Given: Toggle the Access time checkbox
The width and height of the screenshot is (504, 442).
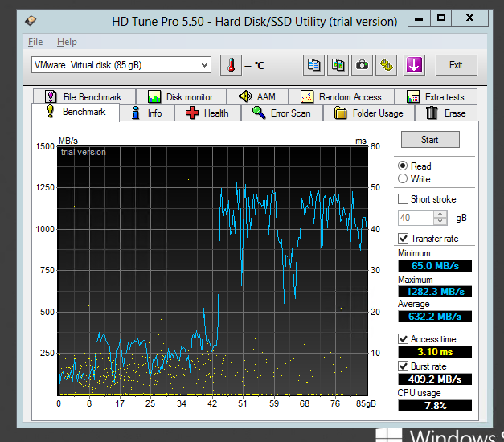Looking at the screenshot, I should 403,339.
